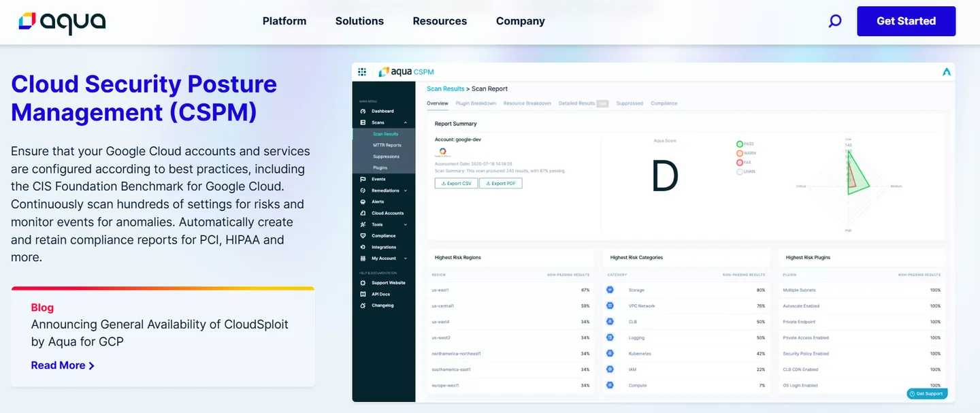Expand the Remediations sidebar chevron
980x413 pixels.
[x=406, y=191]
